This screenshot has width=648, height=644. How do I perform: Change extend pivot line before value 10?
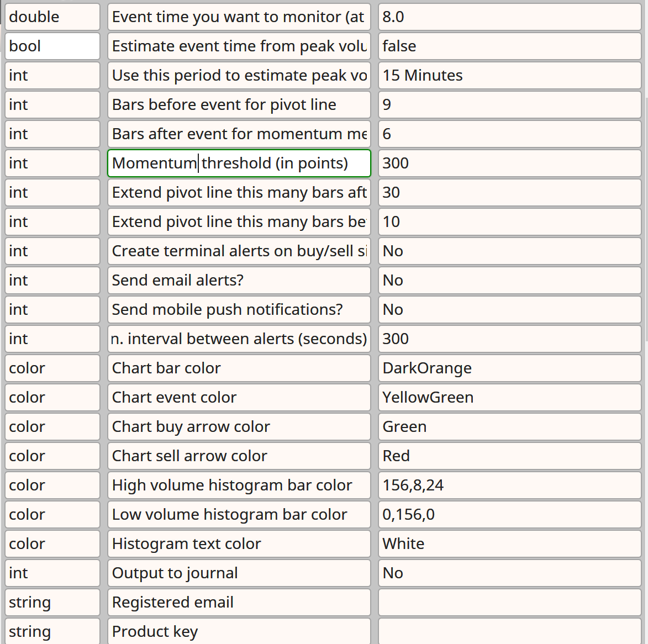509,222
